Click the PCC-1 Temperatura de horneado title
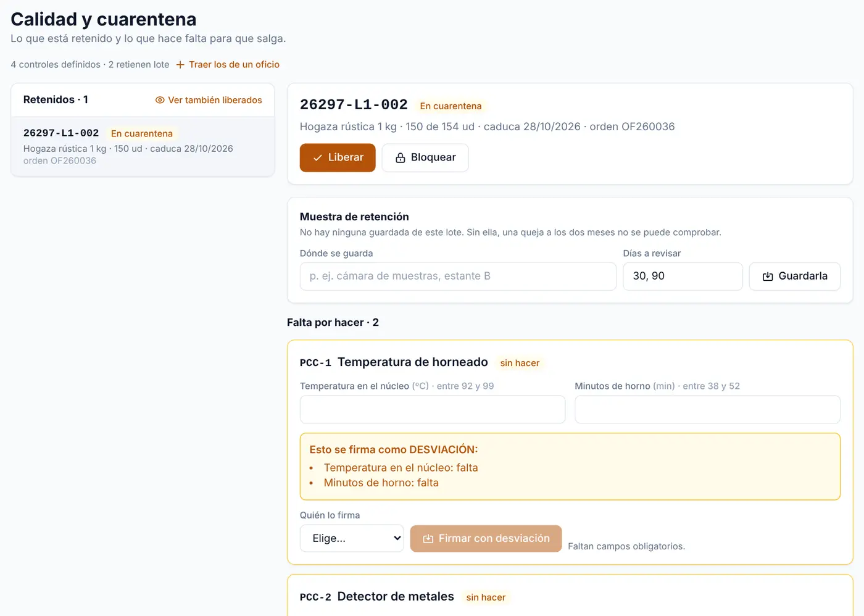Viewport: 864px width, 616px height. [x=394, y=362]
